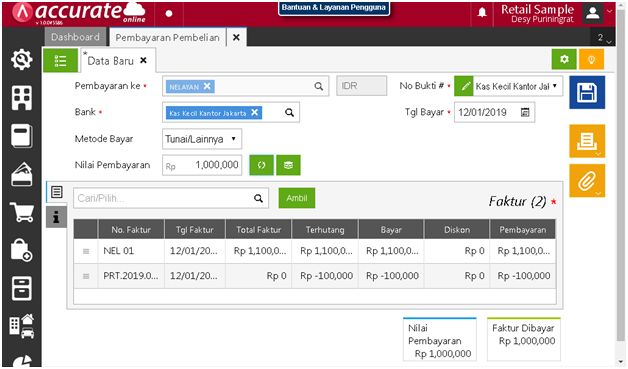Viewport: 628px width, 369px height.
Task: Click the Total Faktur column header
Action: pyautogui.click(x=258, y=230)
